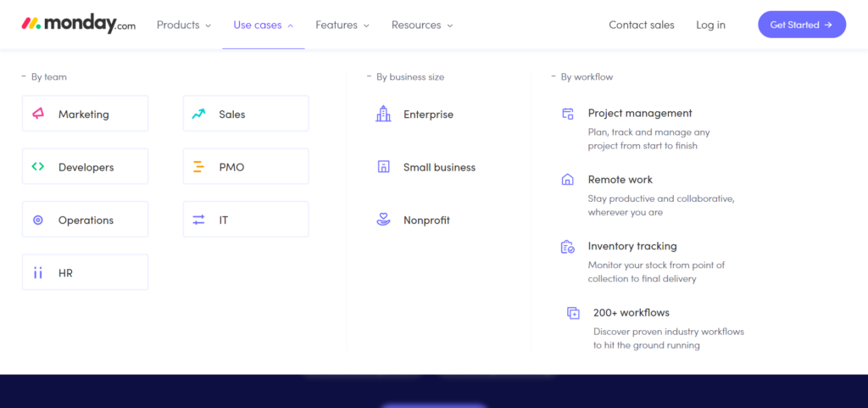
Task: Click the Project management icon
Action: coord(567,114)
